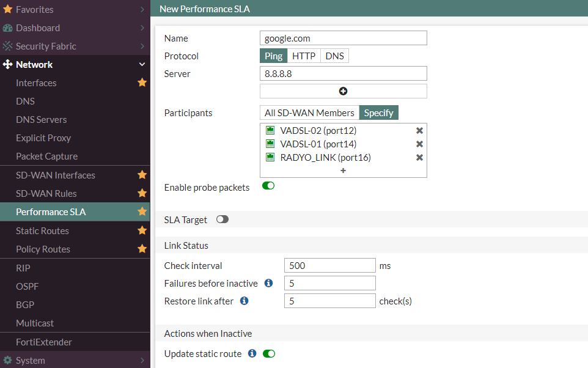Image resolution: width=588 pixels, height=368 pixels.
Task: Click the VADSL-01 (port14) interface icon
Action: tap(270, 144)
